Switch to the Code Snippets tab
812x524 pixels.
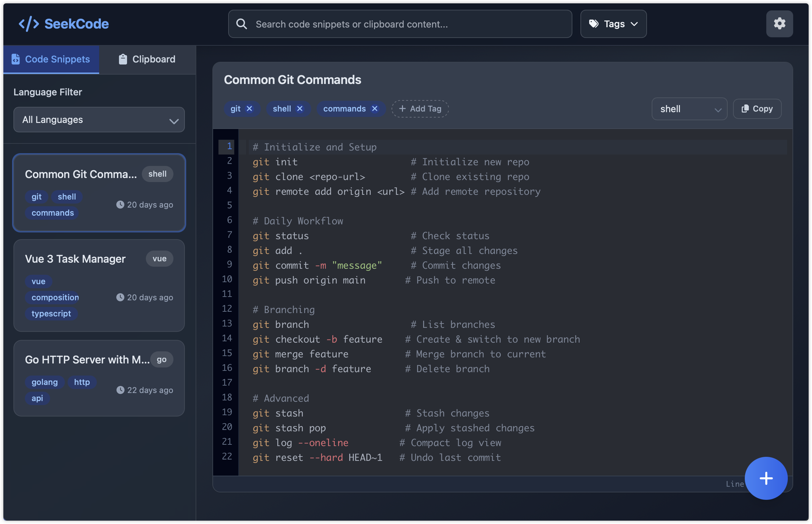(51, 59)
